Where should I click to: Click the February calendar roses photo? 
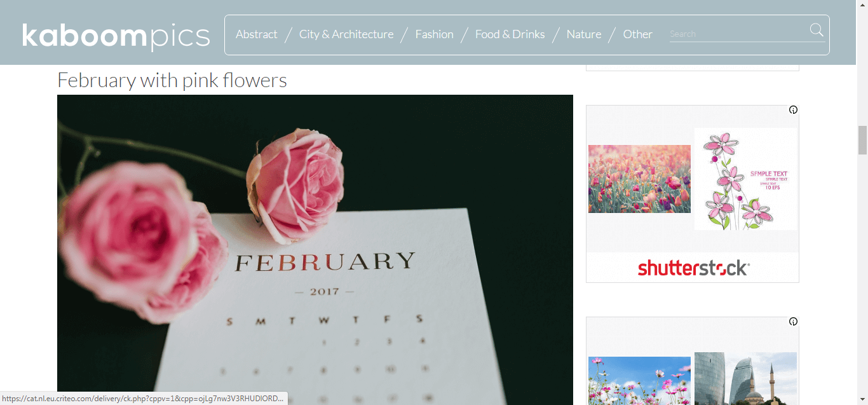[x=315, y=250]
